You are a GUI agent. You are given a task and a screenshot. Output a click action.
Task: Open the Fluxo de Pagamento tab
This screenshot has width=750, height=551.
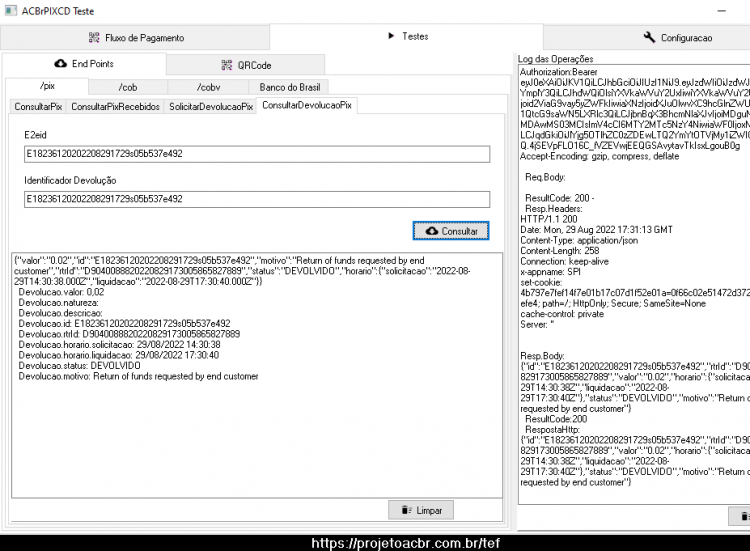(135, 38)
